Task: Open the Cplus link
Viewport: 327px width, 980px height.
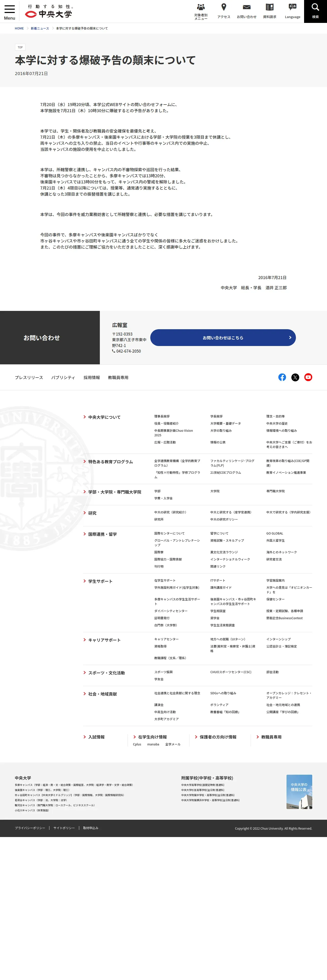Action: click(137, 744)
